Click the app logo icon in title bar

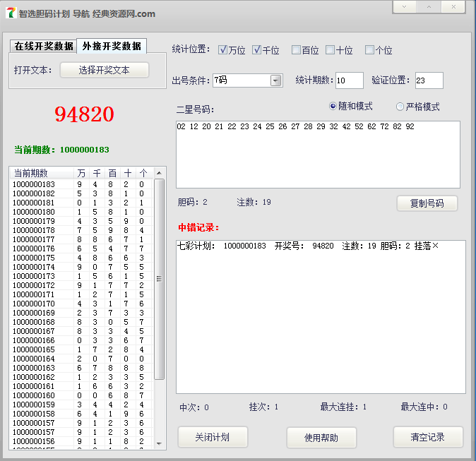coord(11,13)
